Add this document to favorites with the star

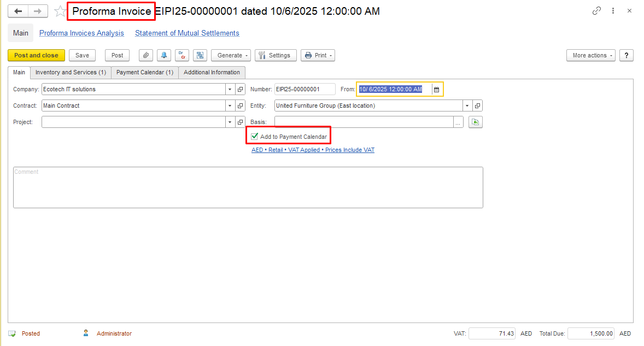point(60,11)
